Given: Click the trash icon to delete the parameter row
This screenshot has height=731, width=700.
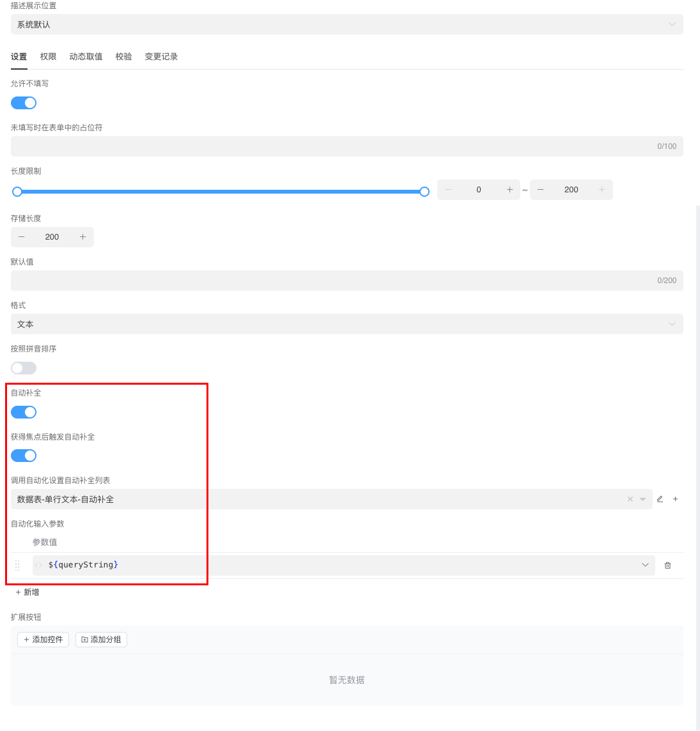Looking at the screenshot, I should 667,565.
